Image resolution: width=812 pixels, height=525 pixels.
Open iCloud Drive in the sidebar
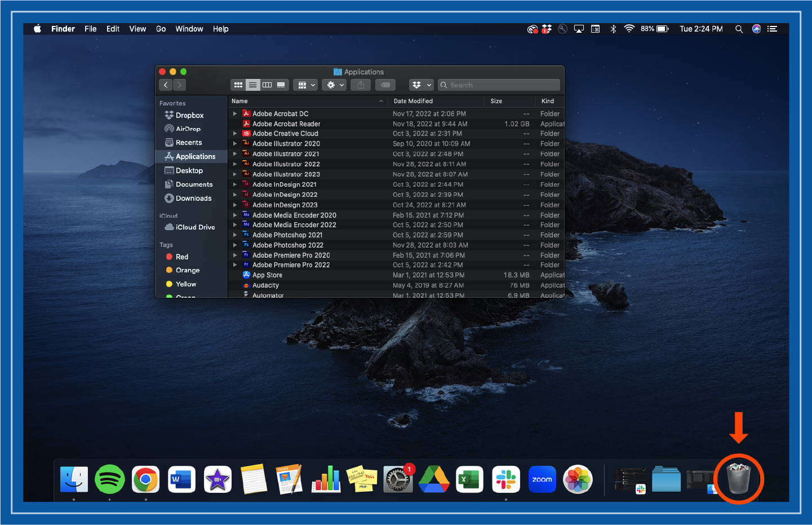click(190, 227)
